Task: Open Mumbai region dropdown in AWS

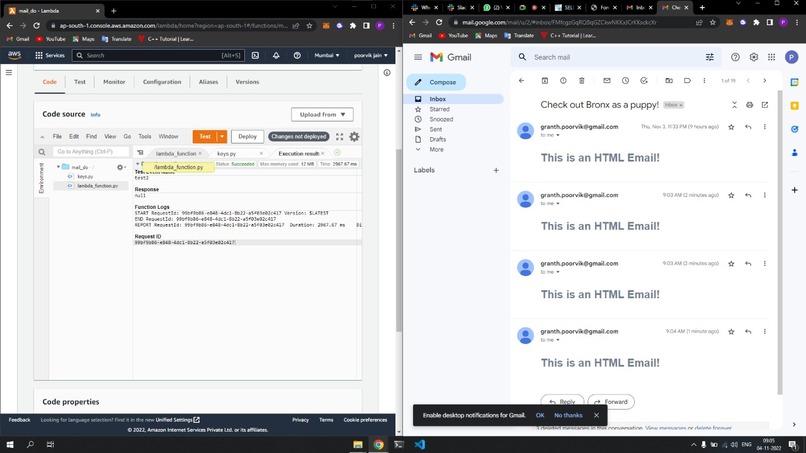Action: point(326,56)
